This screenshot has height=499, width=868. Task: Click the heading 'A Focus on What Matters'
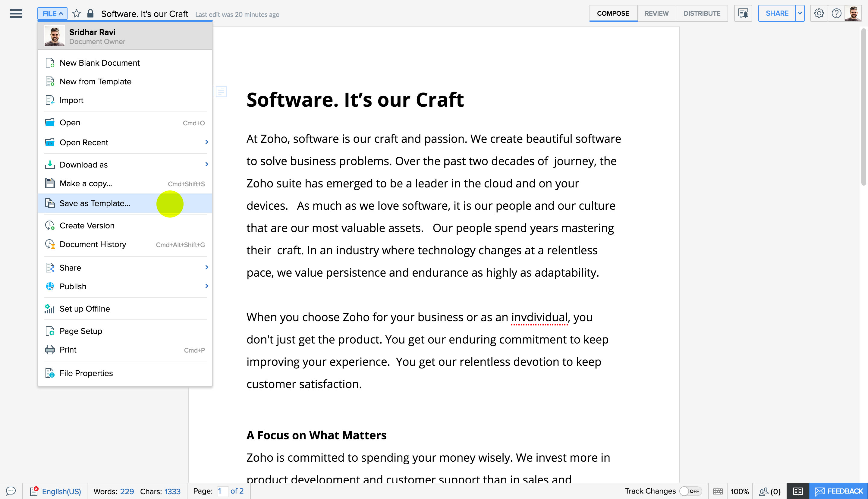316,435
